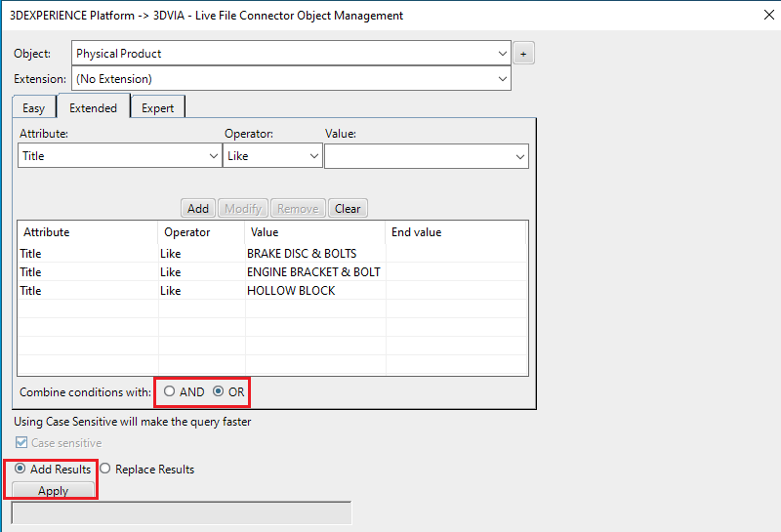Image resolution: width=781 pixels, height=532 pixels.
Task: Open the Operator dropdown showing Like
Action: pyautogui.click(x=272, y=156)
